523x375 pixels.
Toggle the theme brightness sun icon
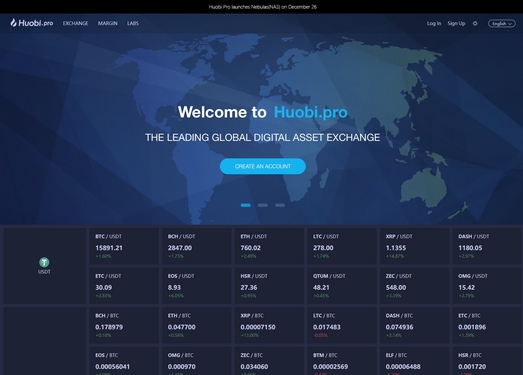475,23
